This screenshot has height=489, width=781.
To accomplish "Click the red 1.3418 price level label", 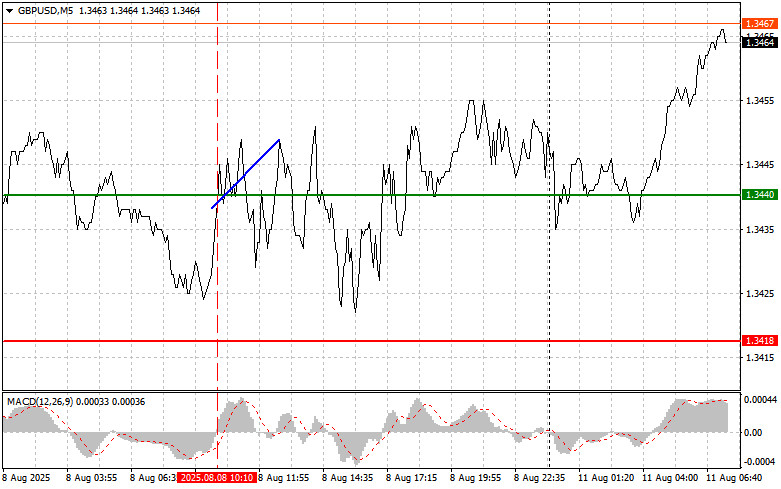I will click(760, 341).
